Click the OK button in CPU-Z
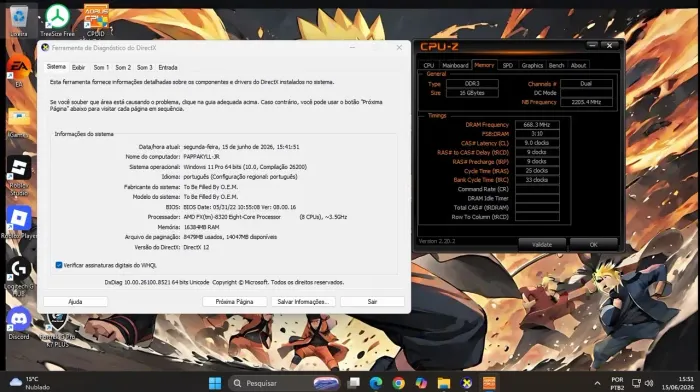The height and width of the screenshot is (392, 700). point(593,244)
